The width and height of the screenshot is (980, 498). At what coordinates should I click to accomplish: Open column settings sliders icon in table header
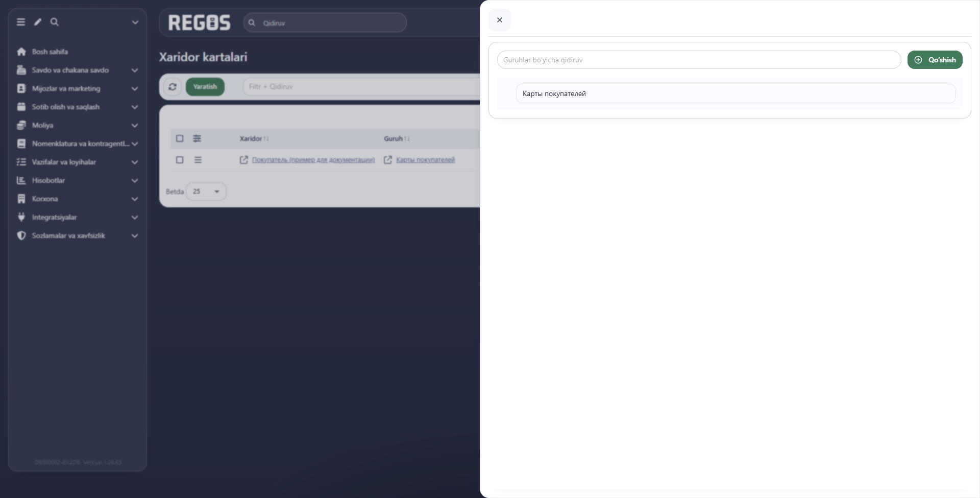pos(197,138)
